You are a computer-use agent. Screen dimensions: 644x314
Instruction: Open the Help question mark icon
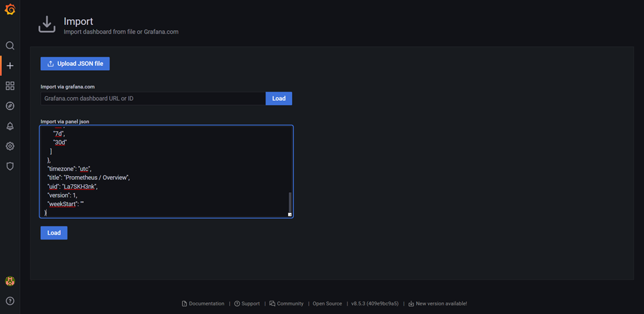(x=10, y=301)
